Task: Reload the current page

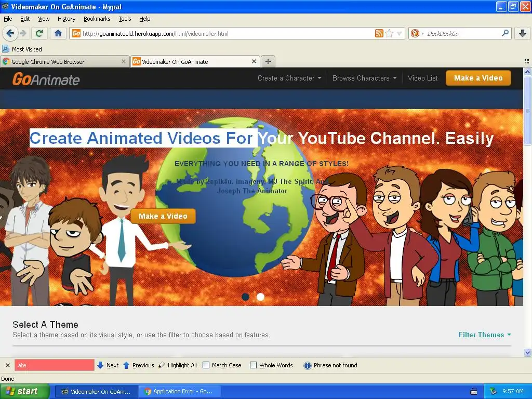Action: tap(39, 33)
